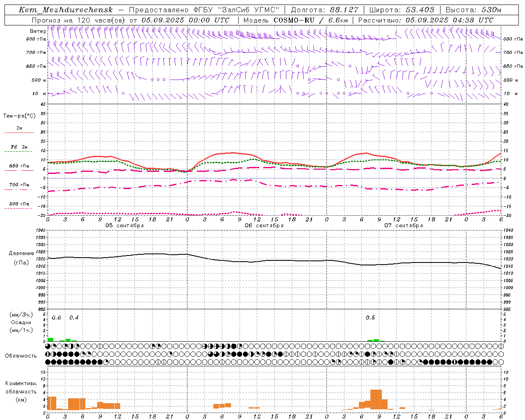Click the (мм/1ч.) precipitation unit label

click(x=21, y=330)
